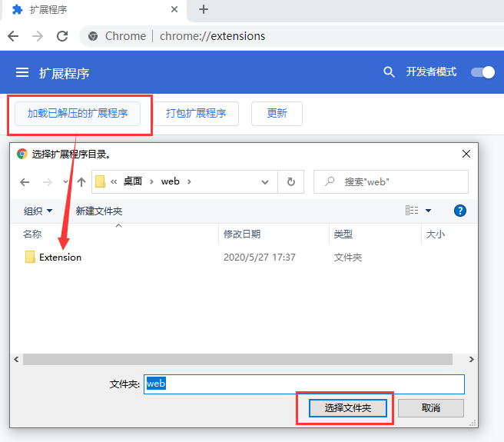The height and width of the screenshot is (442, 504).
Task: Reload the chrome://extensions page
Action: coord(62,36)
